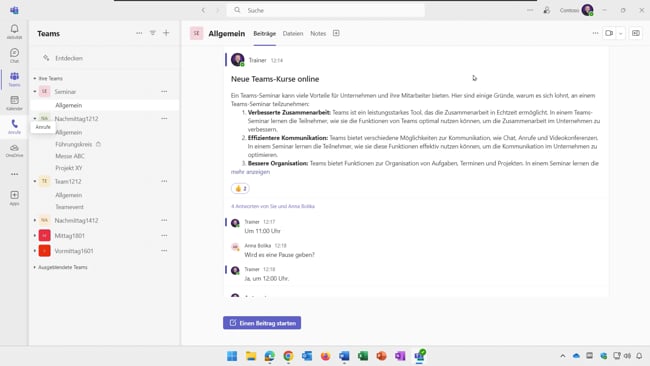This screenshot has width=650, height=366.
Task: Open Google Chrome from the taskbar
Action: click(x=288, y=356)
